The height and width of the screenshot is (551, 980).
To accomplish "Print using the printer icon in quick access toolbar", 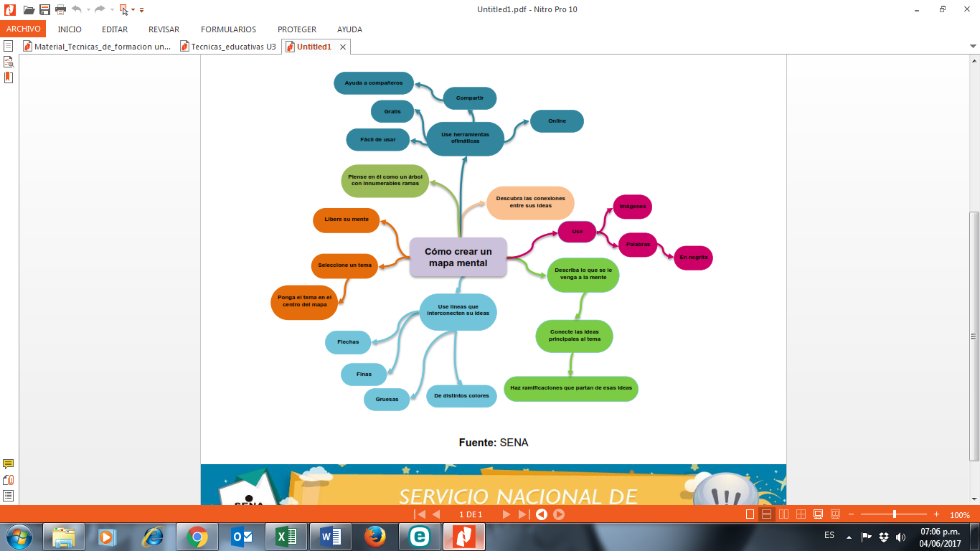I will [x=60, y=10].
